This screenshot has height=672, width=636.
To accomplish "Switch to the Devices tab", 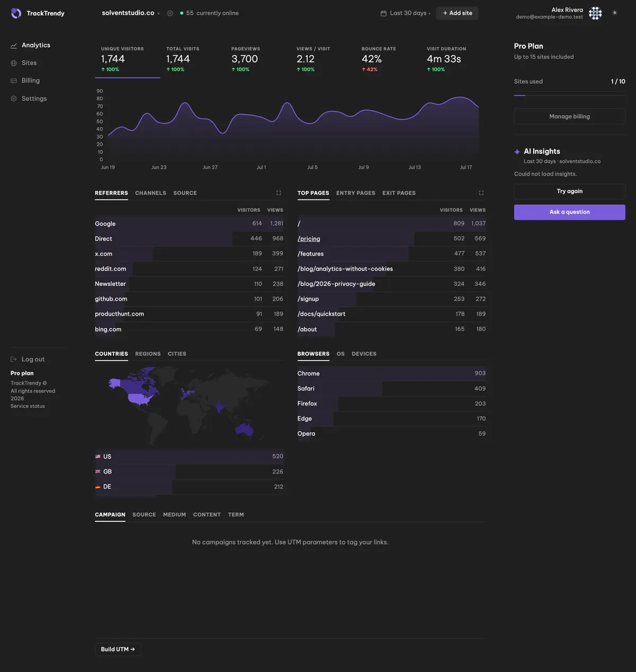I will click(x=364, y=354).
